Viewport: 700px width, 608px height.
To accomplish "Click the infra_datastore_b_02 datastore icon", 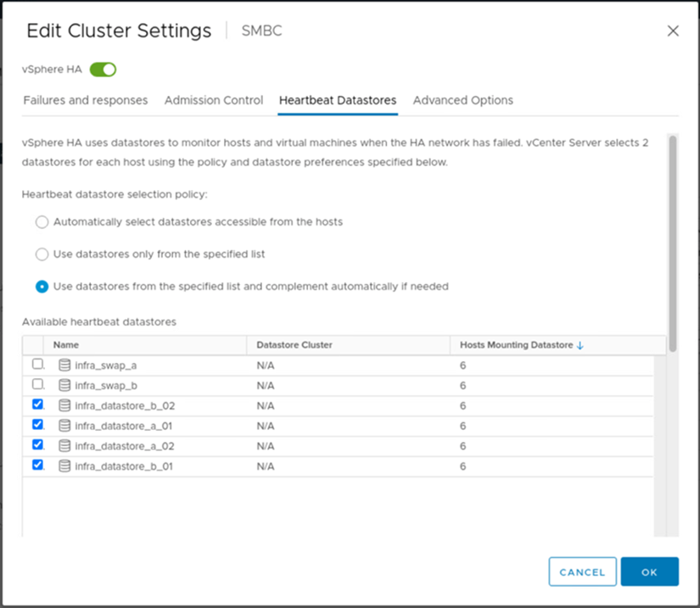I will [64, 406].
